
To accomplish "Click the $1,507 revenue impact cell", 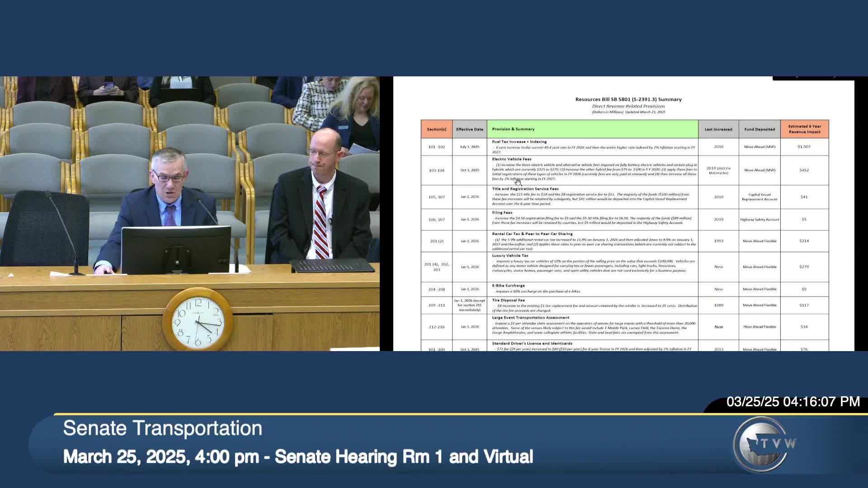I will pyautogui.click(x=804, y=147).
